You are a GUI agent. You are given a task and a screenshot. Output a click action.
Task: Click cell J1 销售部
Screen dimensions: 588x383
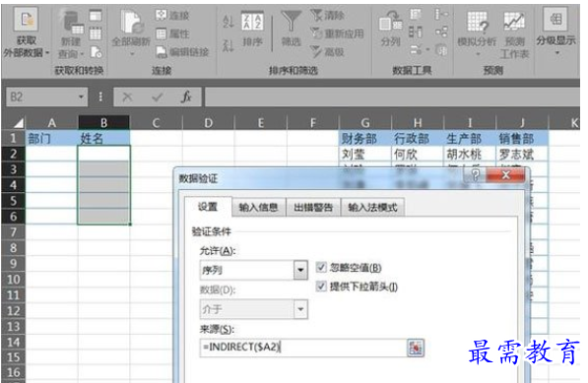pyautogui.click(x=522, y=138)
